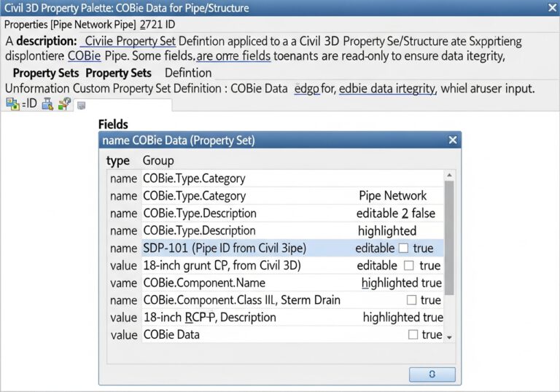Click the stamp-with-cursor select icon
This screenshot has width=560, height=392.
(47, 104)
